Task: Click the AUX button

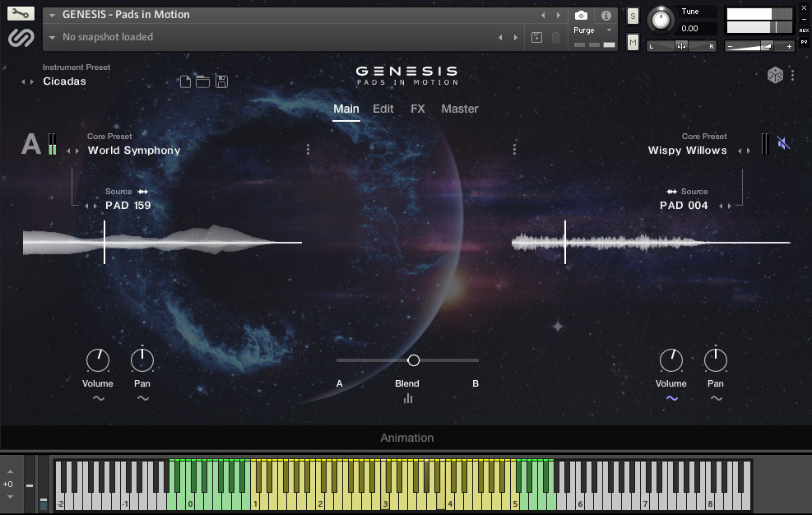Action: [x=804, y=30]
